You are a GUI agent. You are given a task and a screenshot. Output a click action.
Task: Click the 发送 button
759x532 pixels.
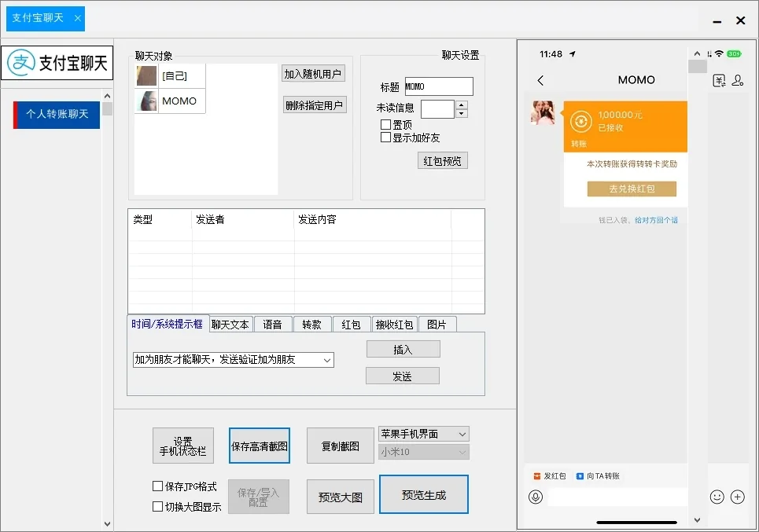(402, 376)
